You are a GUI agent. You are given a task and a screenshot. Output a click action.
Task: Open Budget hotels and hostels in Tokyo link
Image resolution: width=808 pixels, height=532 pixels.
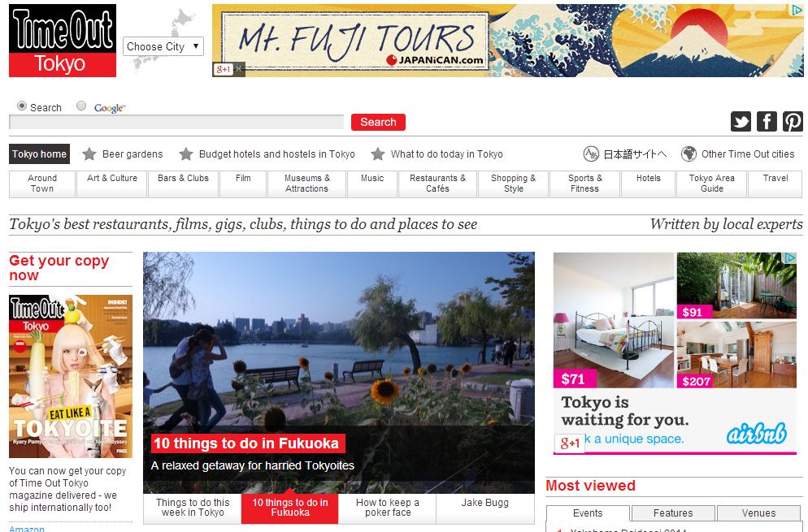click(276, 154)
